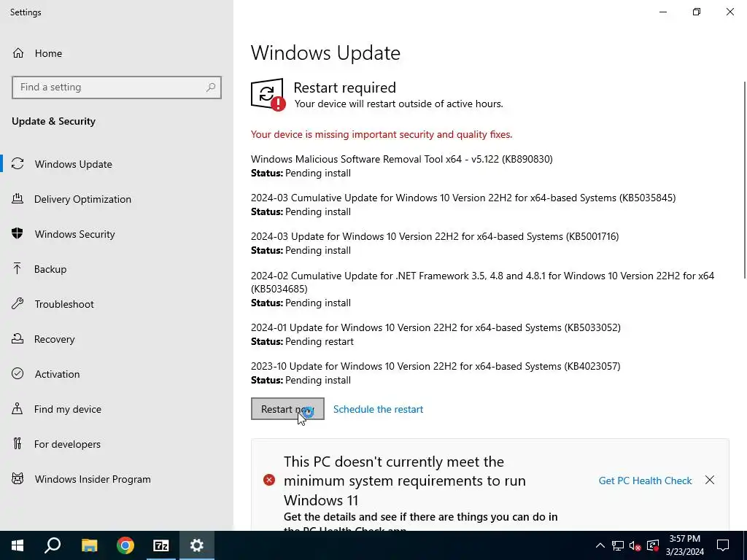This screenshot has height=560, width=747.
Task: Minimize the Settings window
Action: [x=663, y=12]
